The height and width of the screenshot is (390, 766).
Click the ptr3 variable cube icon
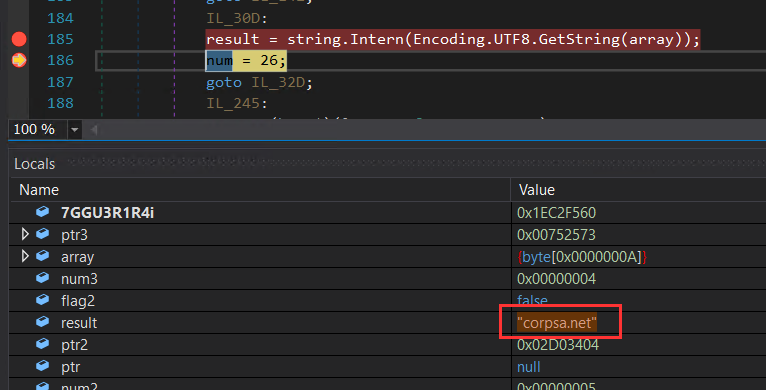pos(43,234)
